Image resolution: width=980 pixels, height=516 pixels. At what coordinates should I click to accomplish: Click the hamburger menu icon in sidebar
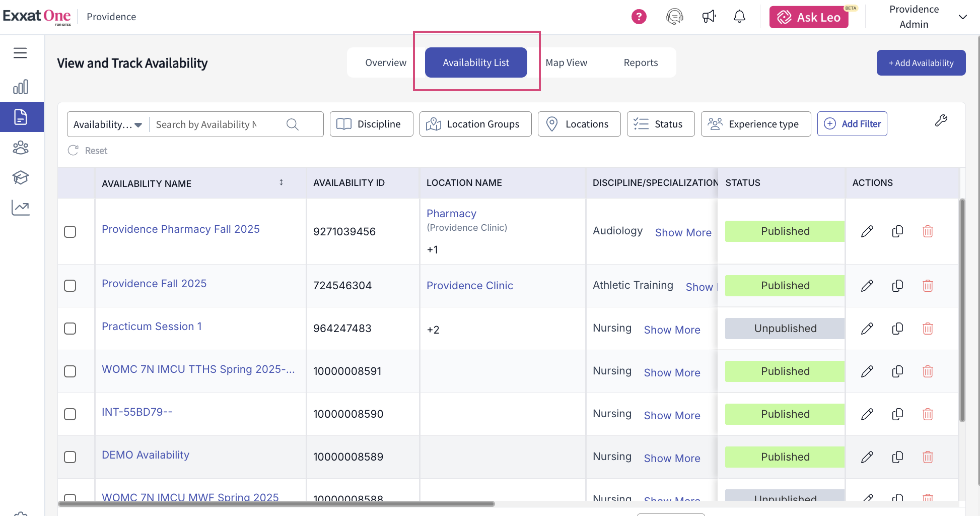20,53
